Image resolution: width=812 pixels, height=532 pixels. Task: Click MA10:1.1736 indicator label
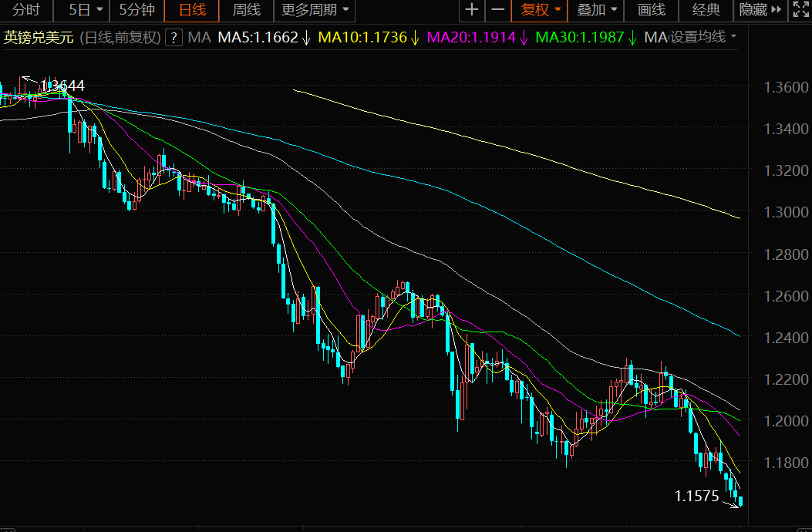point(362,37)
